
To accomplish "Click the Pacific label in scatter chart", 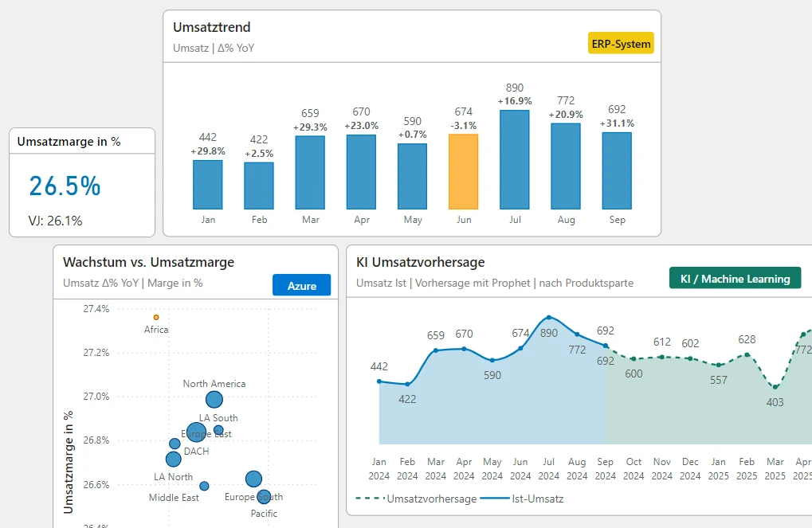I will 264,514.
